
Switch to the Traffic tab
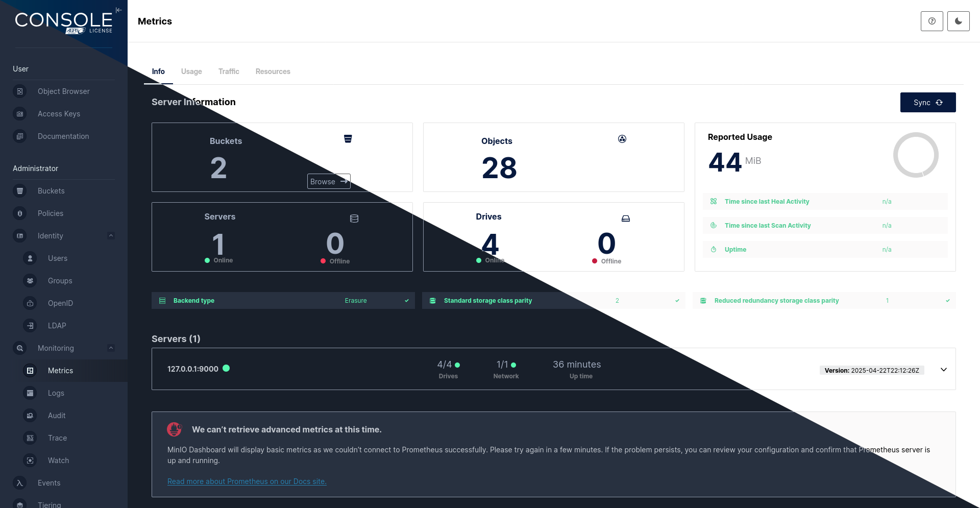229,71
